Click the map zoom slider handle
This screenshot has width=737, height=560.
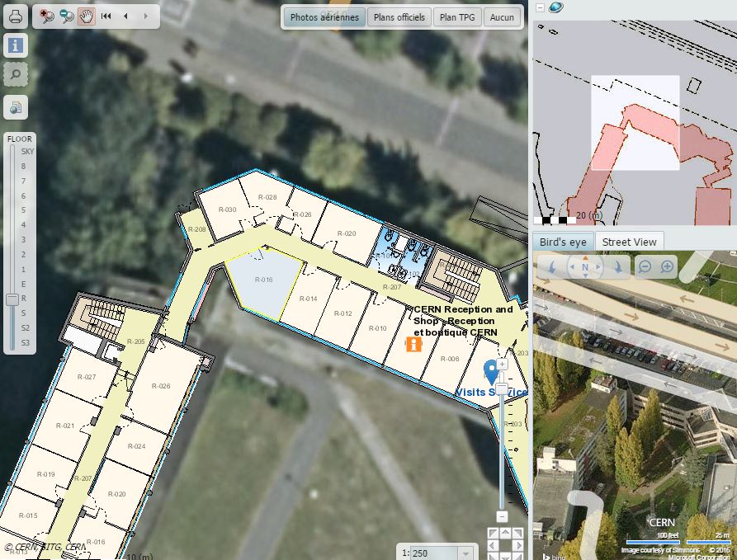(x=502, y=388)
